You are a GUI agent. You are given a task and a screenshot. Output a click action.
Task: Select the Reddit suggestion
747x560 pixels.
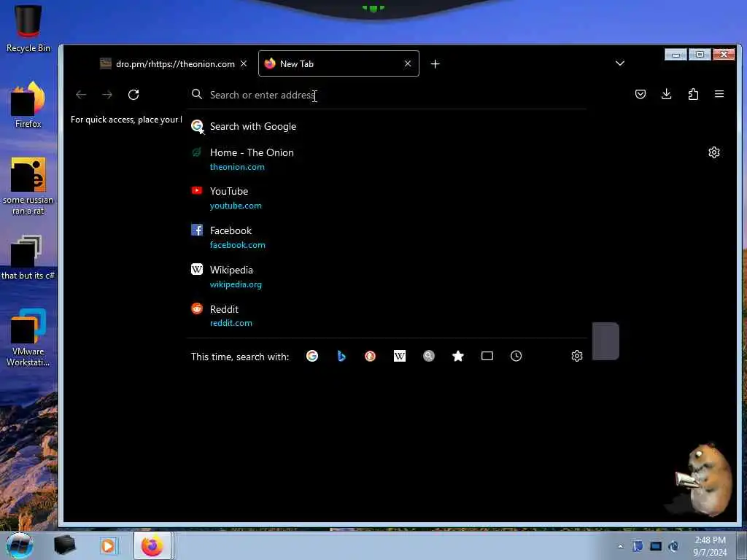click(386, 316)
